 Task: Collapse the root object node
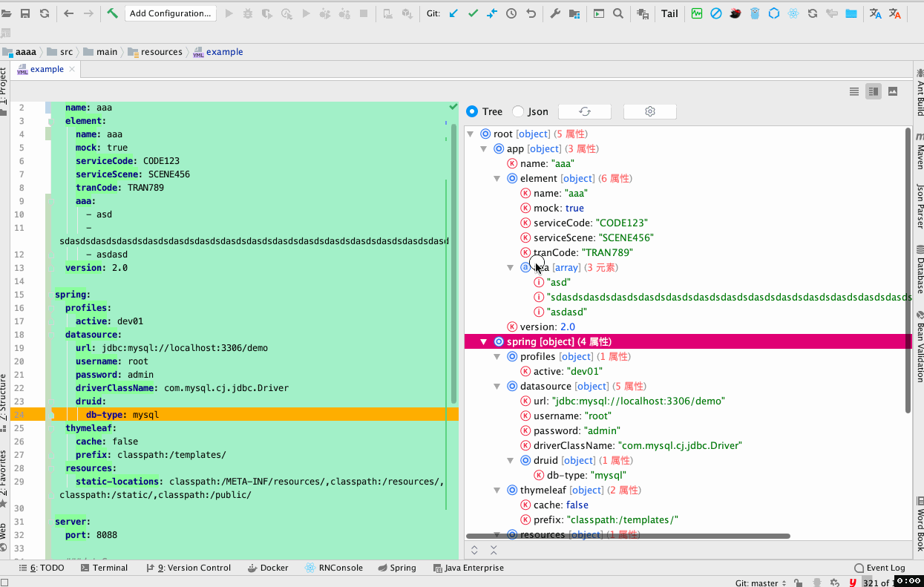tap(471, 134)
